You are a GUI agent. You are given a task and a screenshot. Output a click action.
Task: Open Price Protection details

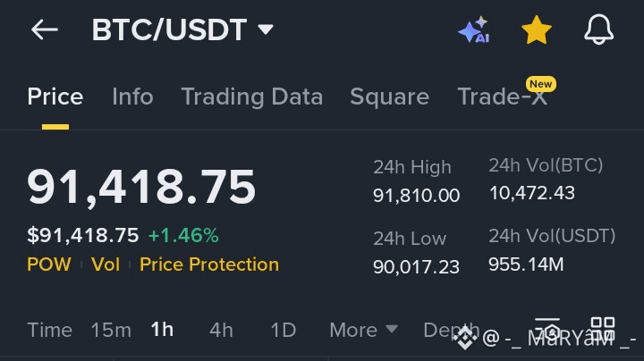tap(209, 264)
